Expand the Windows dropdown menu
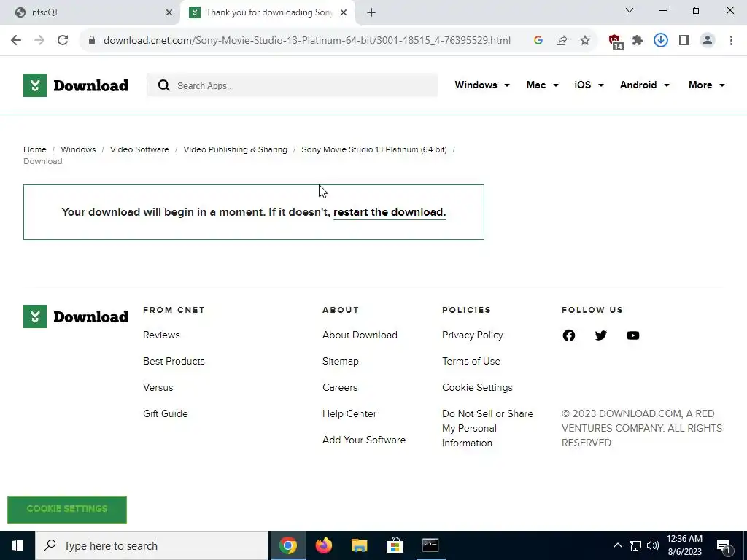The height and width of the screenshot is (560, 747). [x=482, y=85]
